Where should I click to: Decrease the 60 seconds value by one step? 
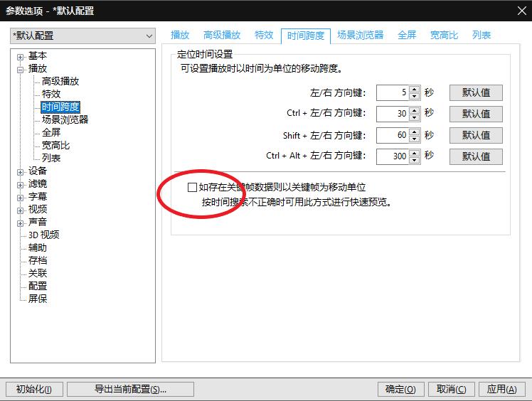[x=414, y=139]
